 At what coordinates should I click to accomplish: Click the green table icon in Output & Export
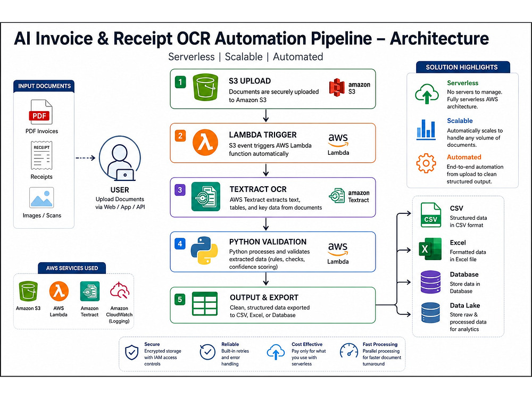pyautogui.click(x=205, y=304)
